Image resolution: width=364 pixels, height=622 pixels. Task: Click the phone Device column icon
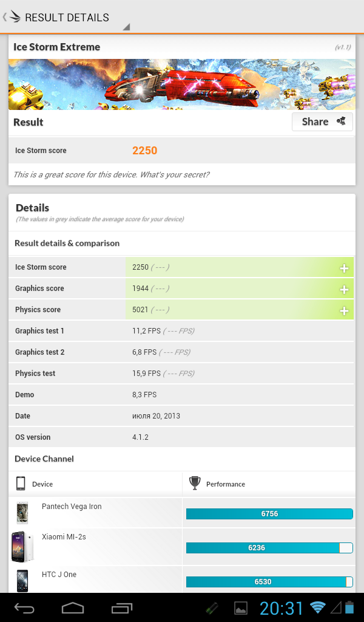click(x=21, y=484)
